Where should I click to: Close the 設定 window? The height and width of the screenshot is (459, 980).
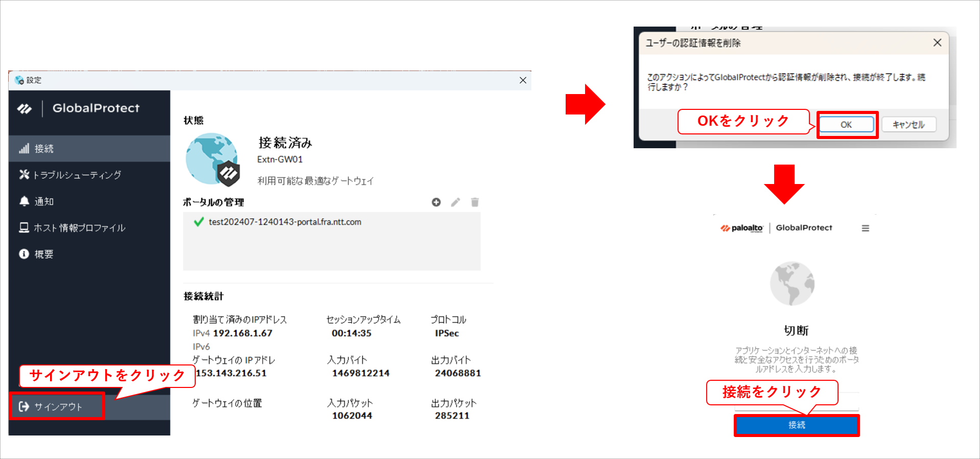point(523,80)
